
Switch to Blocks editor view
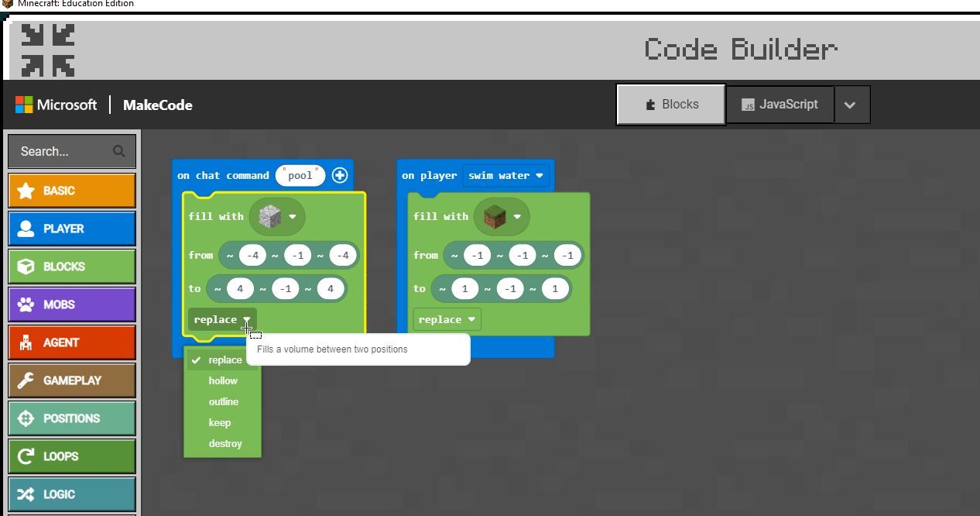(671, 105)
